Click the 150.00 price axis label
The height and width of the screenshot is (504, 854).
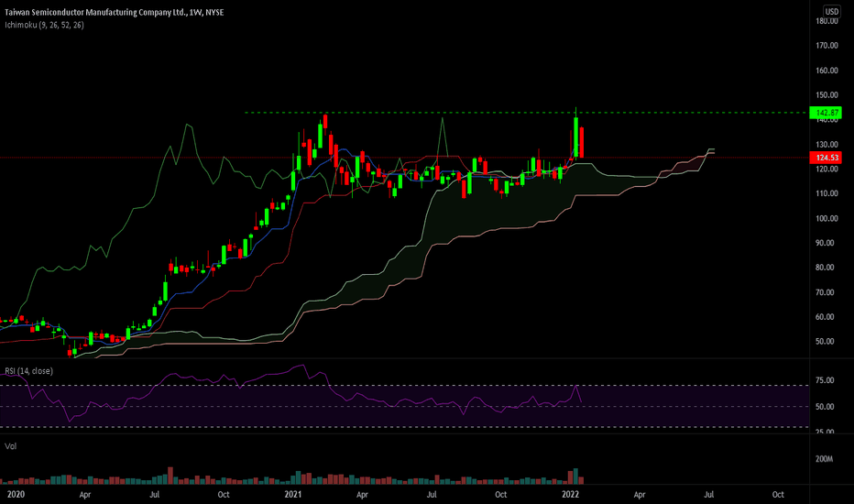[x=827, y=95]
